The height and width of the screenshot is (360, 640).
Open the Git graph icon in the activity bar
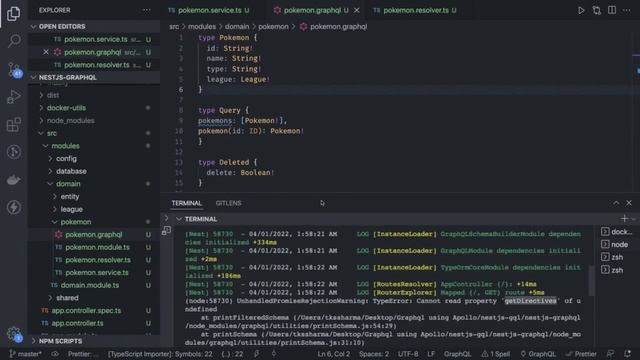[14, 152]
